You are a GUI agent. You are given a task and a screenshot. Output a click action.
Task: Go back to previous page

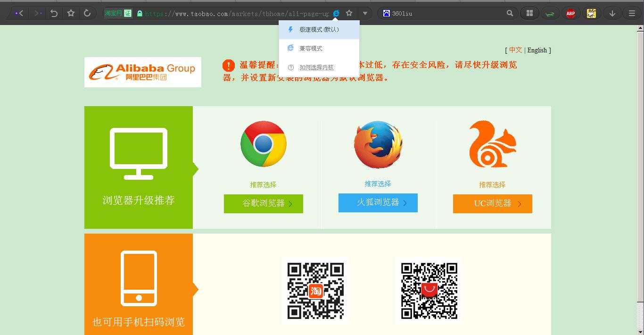click(x=19, y=13)
